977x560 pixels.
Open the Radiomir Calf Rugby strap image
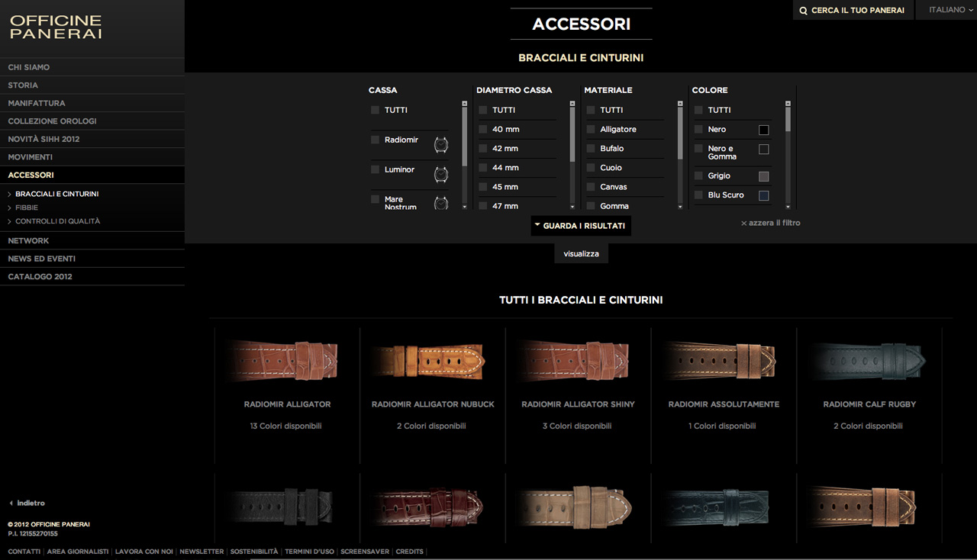pos(869,362)
